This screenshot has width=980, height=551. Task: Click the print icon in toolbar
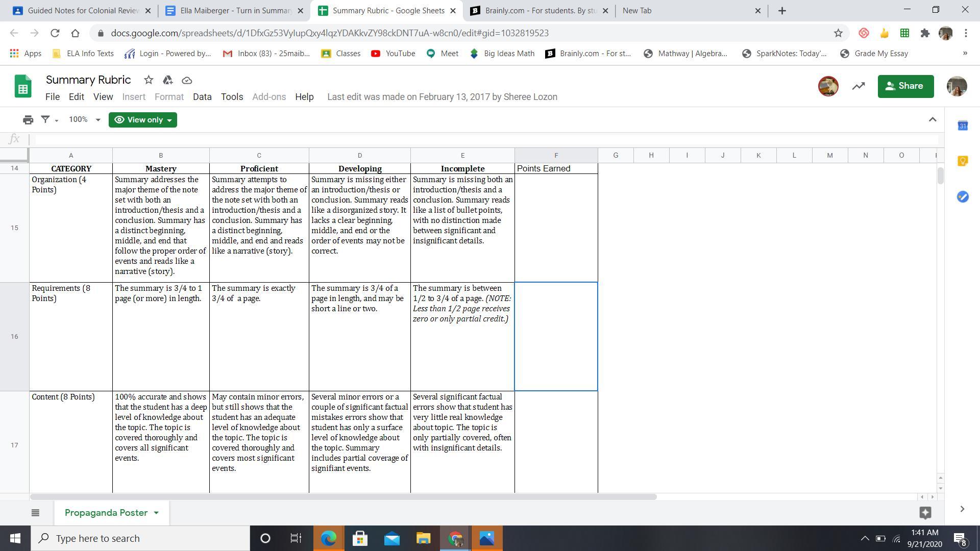coord(28,119)
